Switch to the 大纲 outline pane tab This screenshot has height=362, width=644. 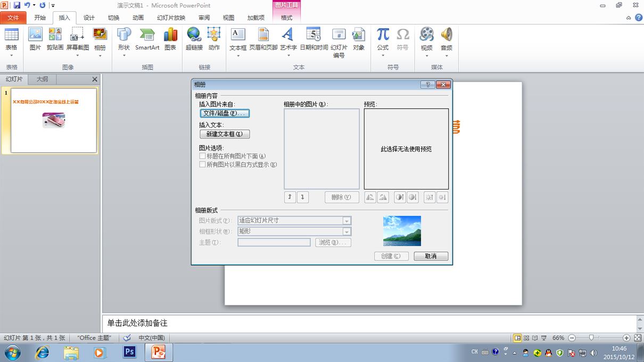coord(42,79)
